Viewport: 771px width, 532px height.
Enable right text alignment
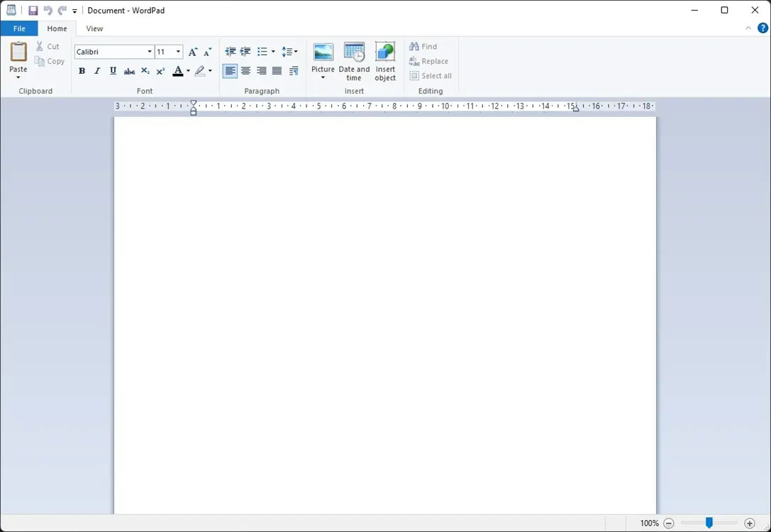(261, 71)
